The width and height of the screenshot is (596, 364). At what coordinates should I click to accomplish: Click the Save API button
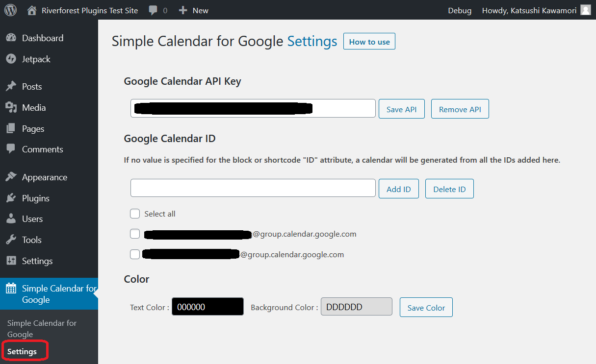[402, 109]
